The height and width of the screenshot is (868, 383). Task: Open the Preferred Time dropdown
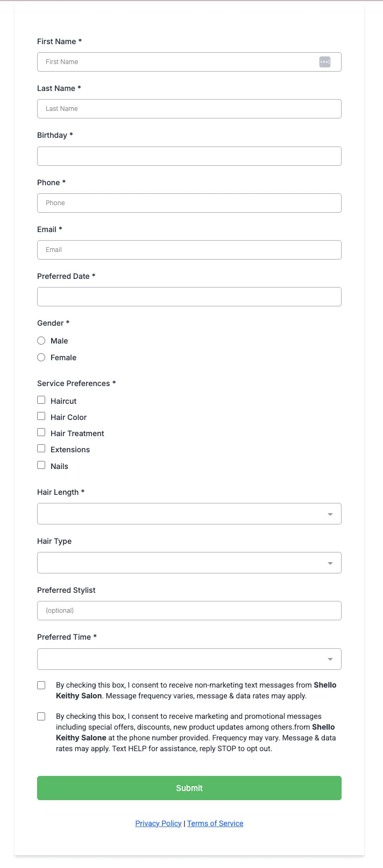click(x=189, y=659)
